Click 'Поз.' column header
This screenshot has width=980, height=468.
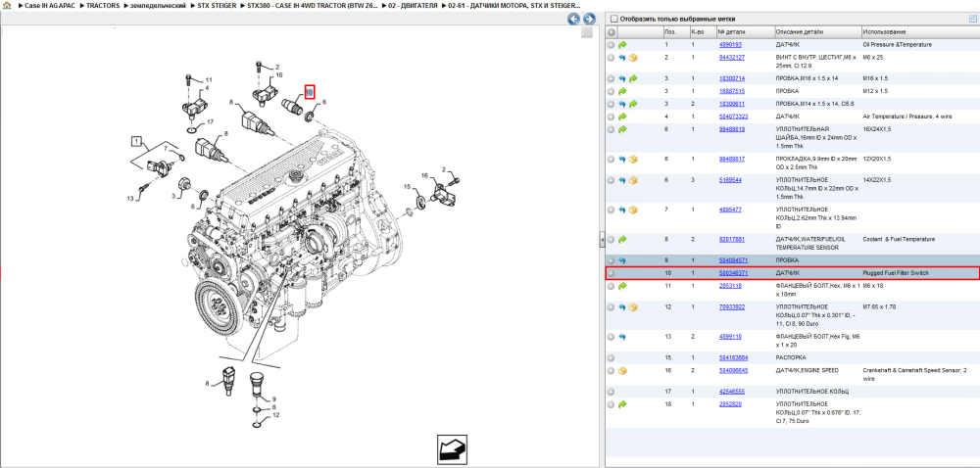[x=675, y=32]
